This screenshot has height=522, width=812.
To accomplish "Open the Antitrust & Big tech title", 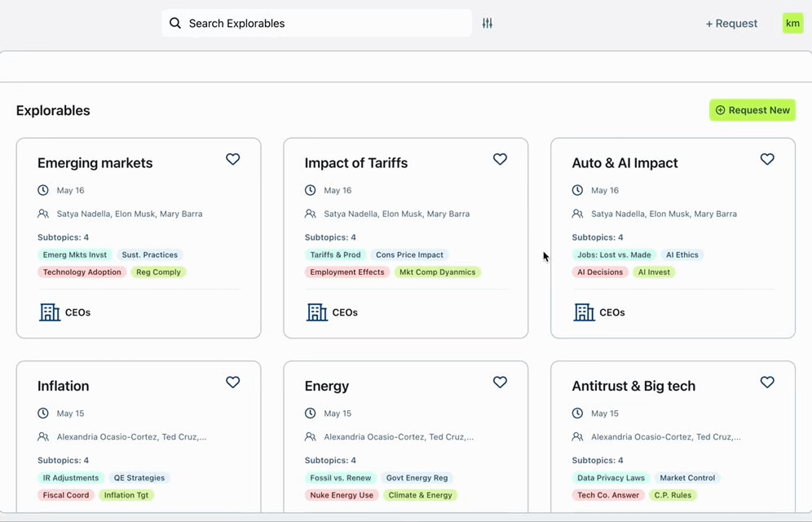I will click(x=633, y=386).
